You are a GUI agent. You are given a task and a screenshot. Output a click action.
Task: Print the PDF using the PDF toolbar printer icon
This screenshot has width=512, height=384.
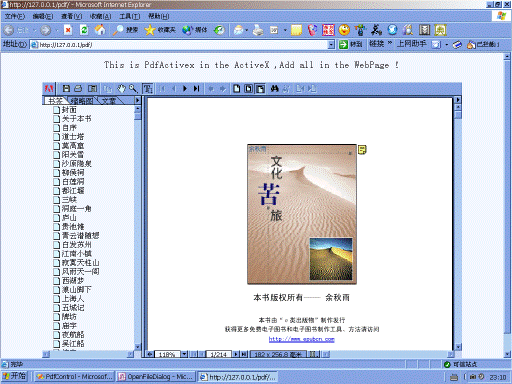78,89
